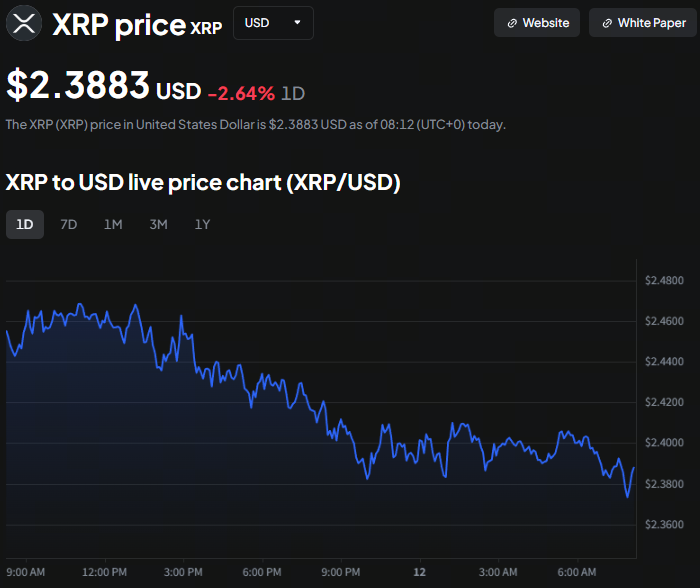The image size is (700, 588).
Task: Open the Website link button
Action: click(537, 23)
